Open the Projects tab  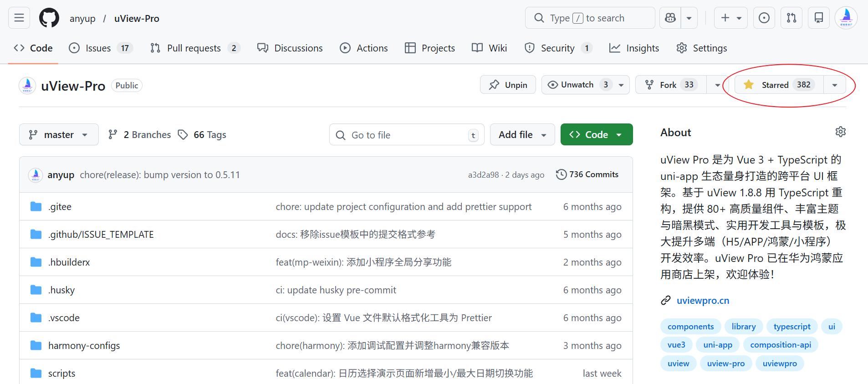coord(430,48)
